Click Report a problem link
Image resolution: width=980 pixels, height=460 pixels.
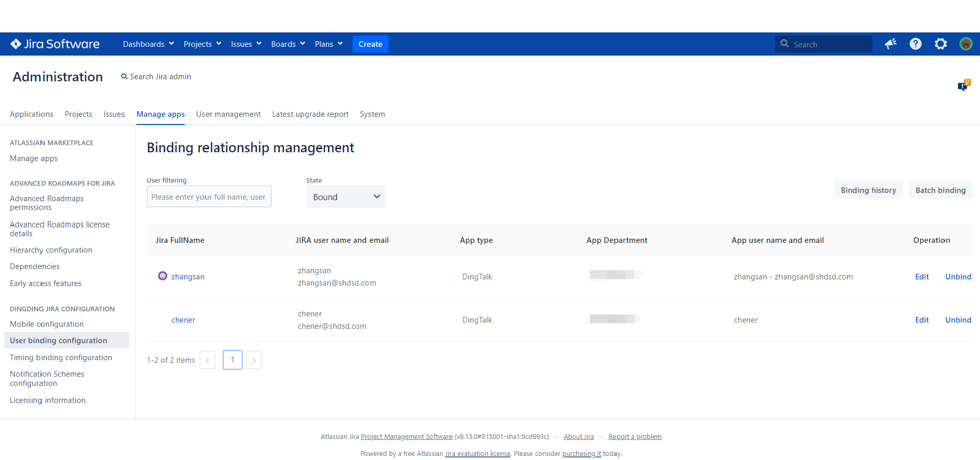[x=635, y=437]
